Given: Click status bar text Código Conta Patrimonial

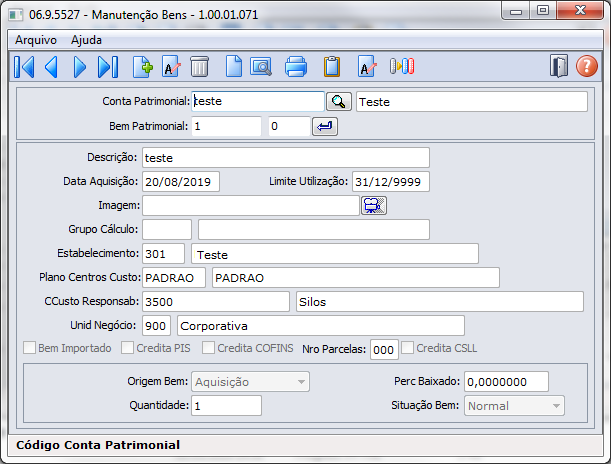Looking at the screenshot, I should point(98,445).
